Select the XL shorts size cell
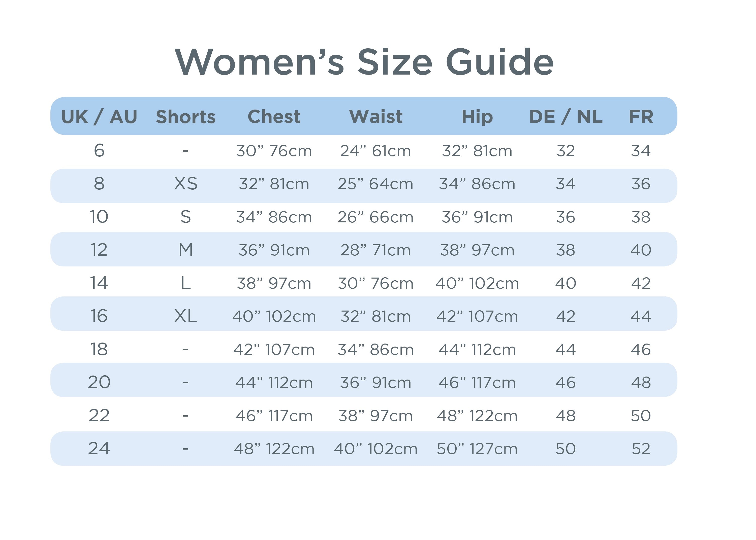 tap(185, 316)
